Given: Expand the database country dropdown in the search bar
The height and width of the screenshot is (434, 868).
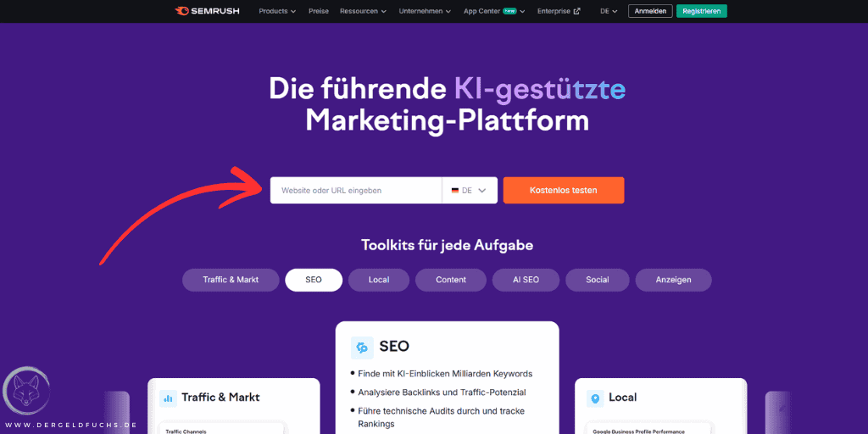Looking at the screenshot, I should (470, 191).
